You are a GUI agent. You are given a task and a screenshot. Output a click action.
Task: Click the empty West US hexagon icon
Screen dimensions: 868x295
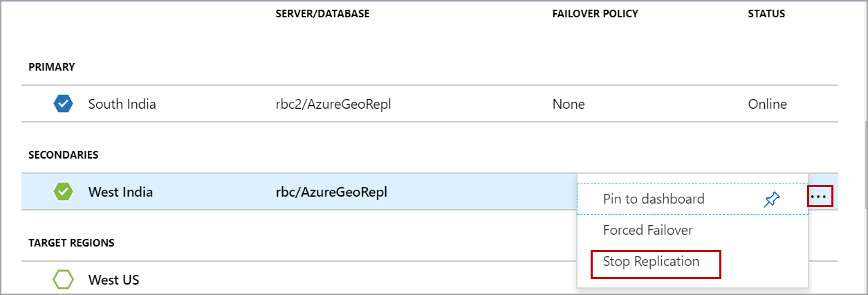[x=64, y=280]
